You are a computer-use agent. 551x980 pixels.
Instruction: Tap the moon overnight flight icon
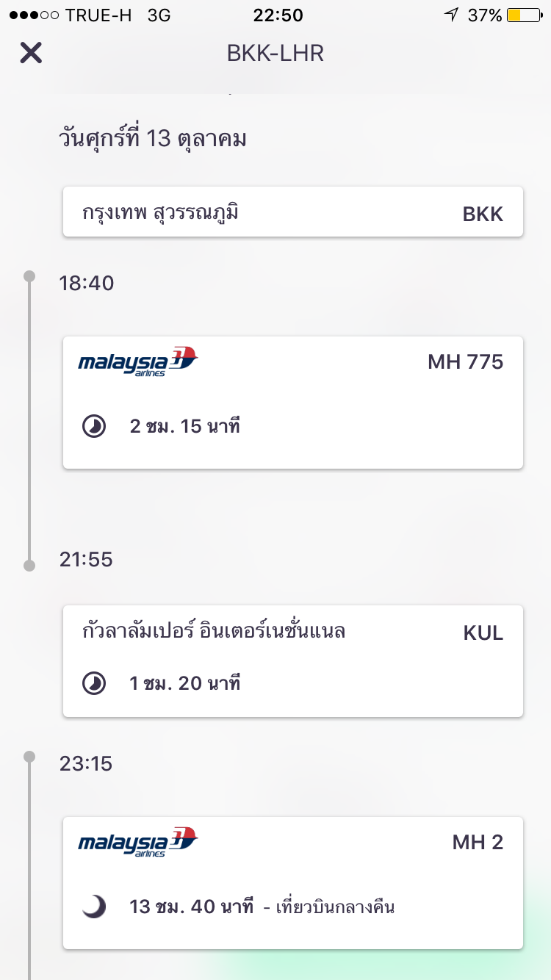[94, 907]
